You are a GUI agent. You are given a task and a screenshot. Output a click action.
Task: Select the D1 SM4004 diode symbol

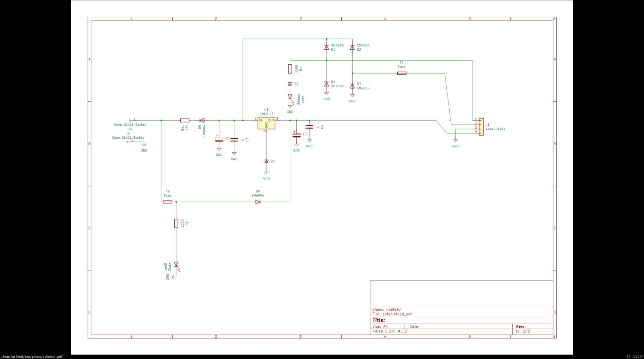click(326, 47)
